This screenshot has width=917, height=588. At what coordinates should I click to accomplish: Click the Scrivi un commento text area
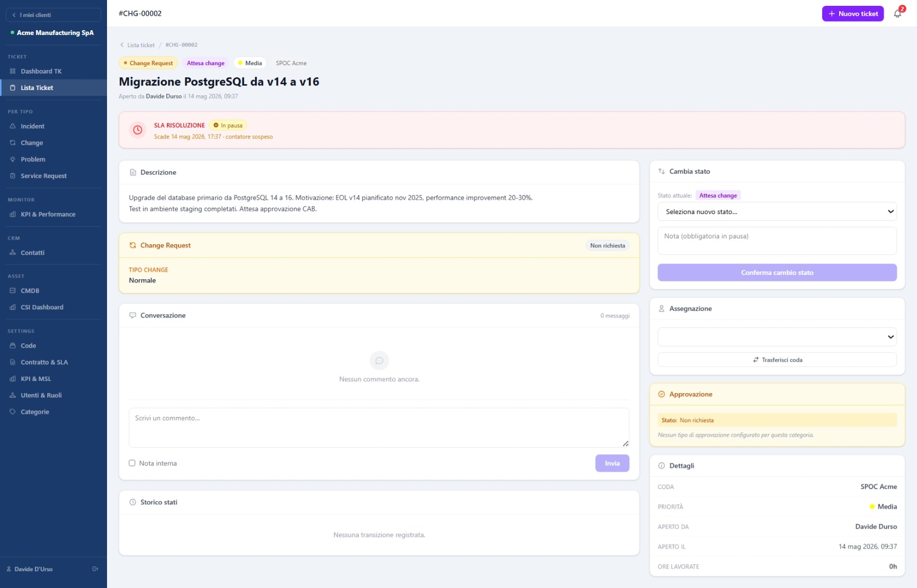379,427
